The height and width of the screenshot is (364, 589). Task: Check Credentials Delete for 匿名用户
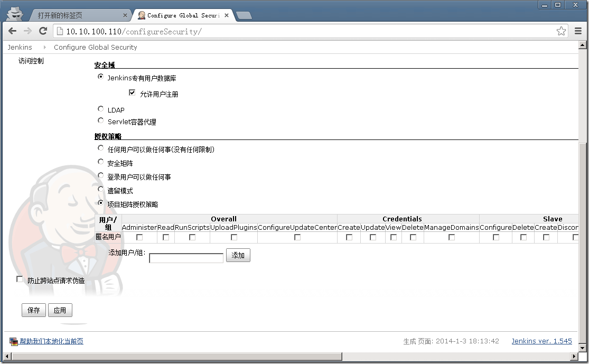(413, 237)
